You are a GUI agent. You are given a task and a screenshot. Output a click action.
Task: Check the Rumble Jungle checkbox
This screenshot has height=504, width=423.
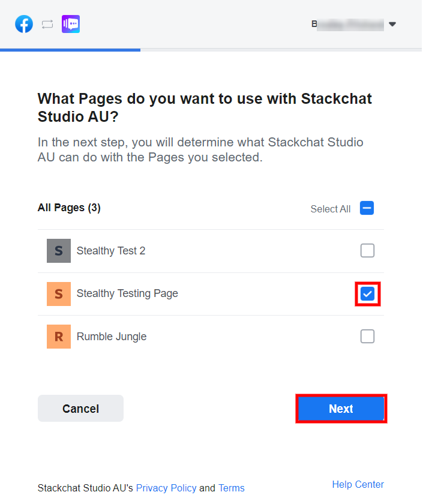(367, 337)
